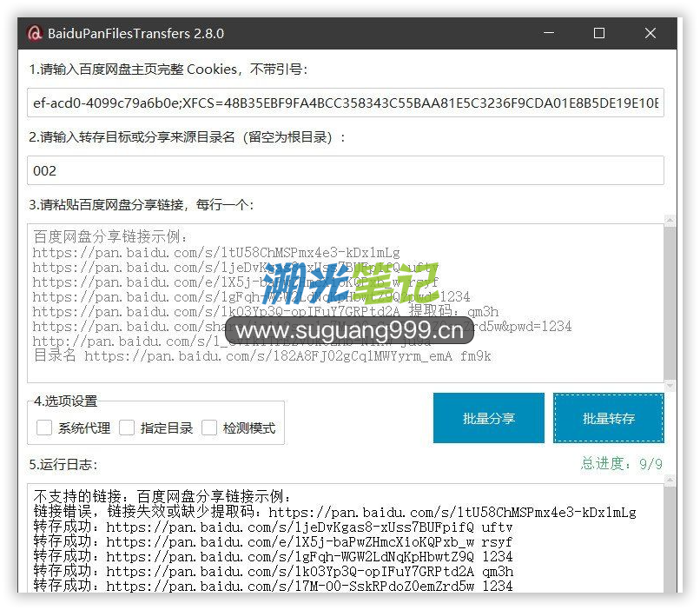
Task: Click the example link 1tU58ChMSPmx4e3-kDx1mLg
Action: click(x=216, y=253)
